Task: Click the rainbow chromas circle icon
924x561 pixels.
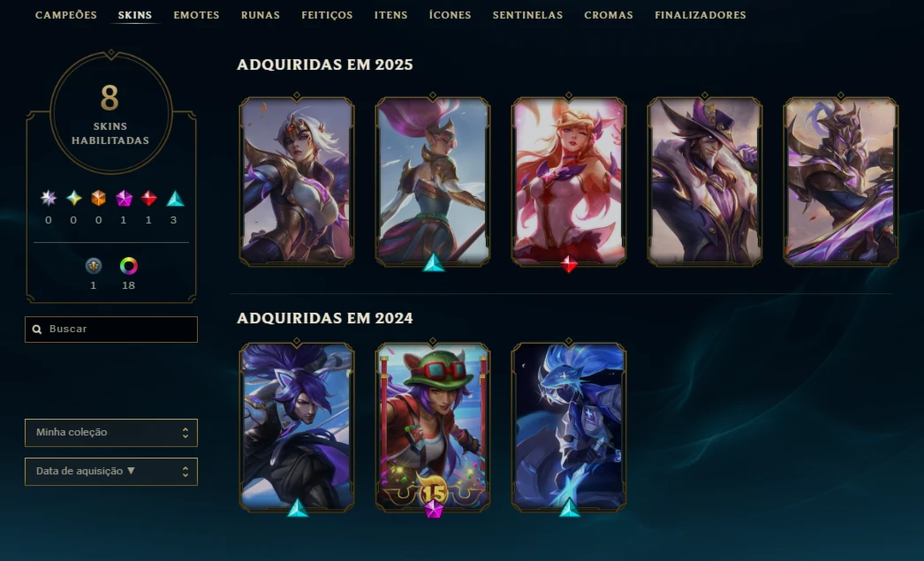Action: pos(128,266)
